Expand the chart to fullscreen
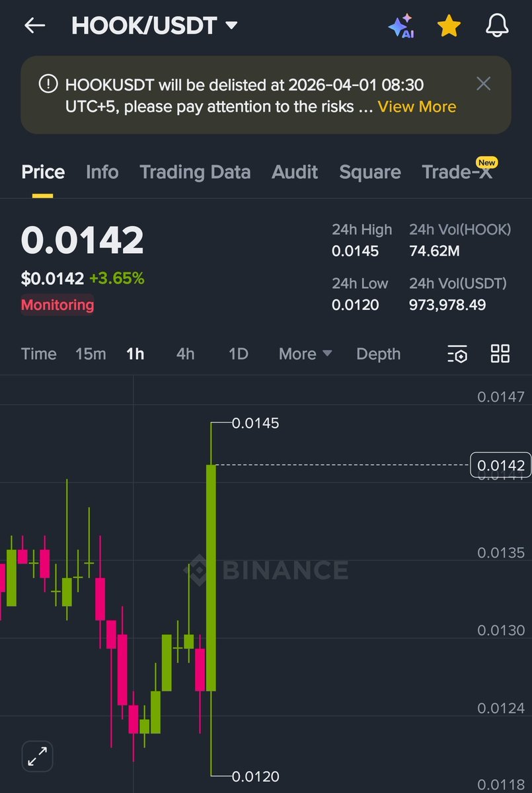This screenshot has height=793, width=532. 37,756
